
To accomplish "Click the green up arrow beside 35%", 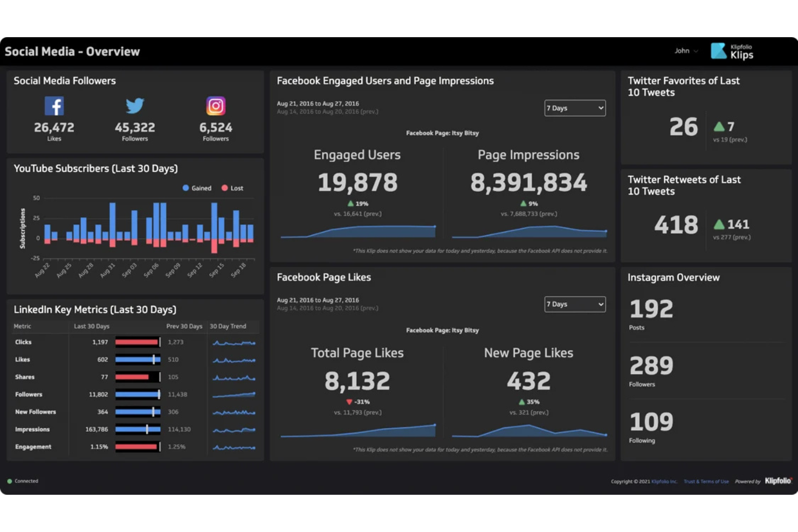I will point(521,402).
